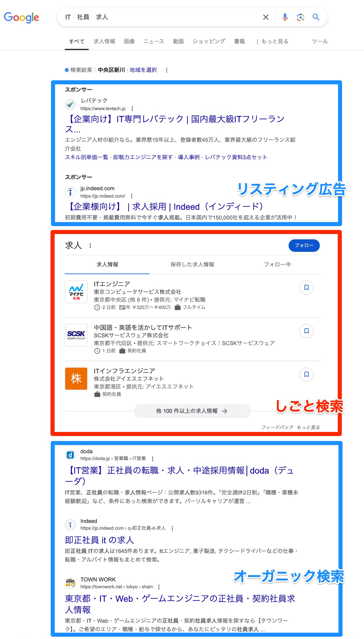Open Google Lens image search icon
This screenshot has height=639, width=364.
coord(300,17)
